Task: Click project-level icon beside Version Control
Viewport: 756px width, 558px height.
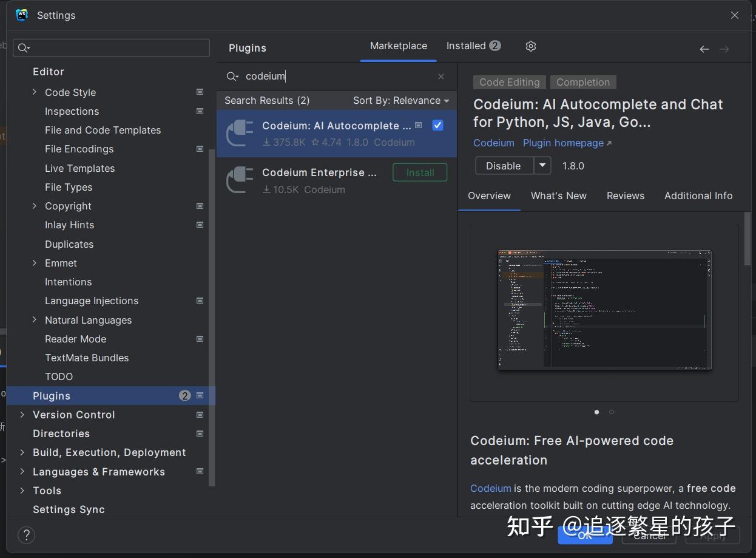Action: [x=200, y=415]
